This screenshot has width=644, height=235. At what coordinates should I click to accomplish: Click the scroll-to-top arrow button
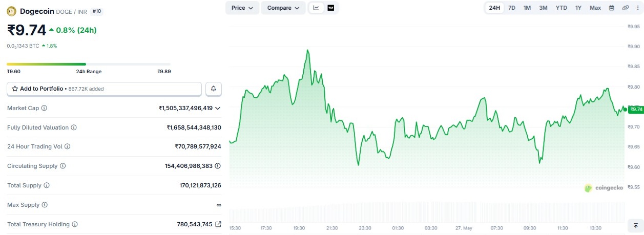pos(635,225)
